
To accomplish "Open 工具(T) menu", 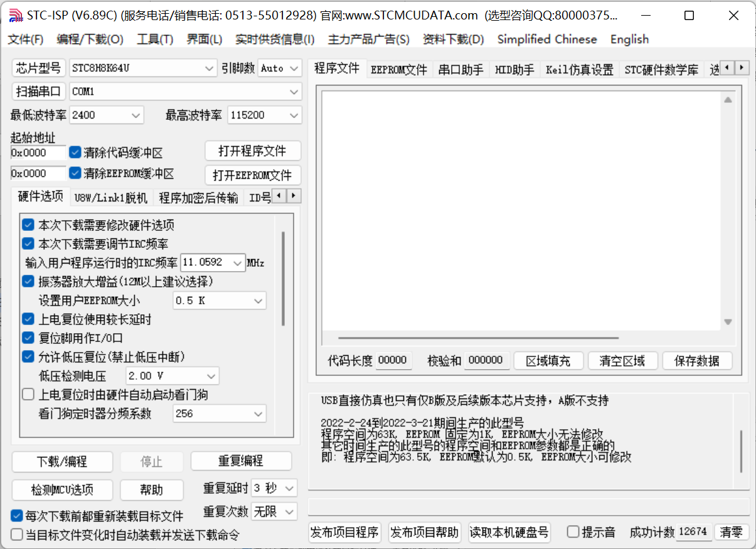I will tap(155, 40).
